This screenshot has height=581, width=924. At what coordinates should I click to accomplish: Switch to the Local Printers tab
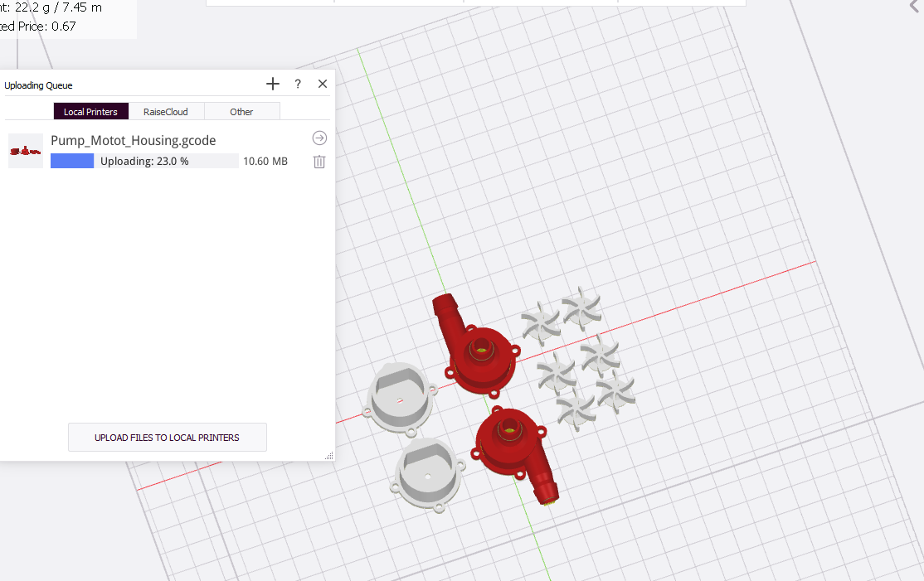tap(90, 111)
